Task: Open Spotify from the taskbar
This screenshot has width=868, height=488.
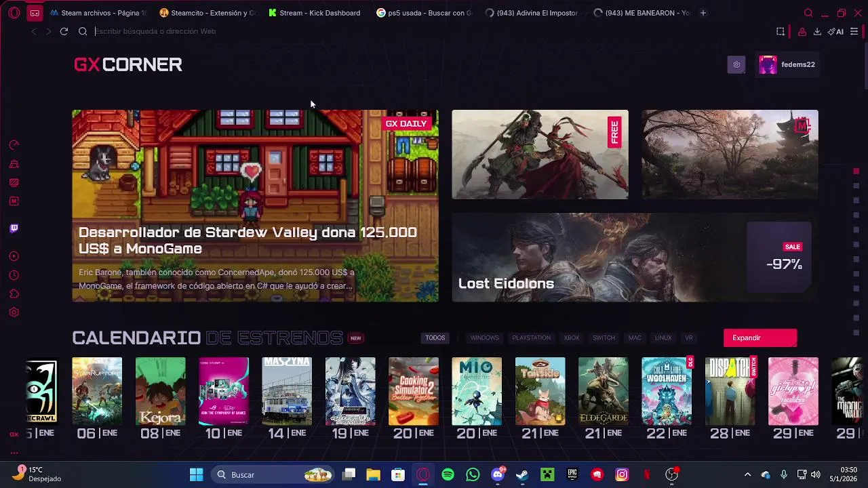Action: (448, 474)
